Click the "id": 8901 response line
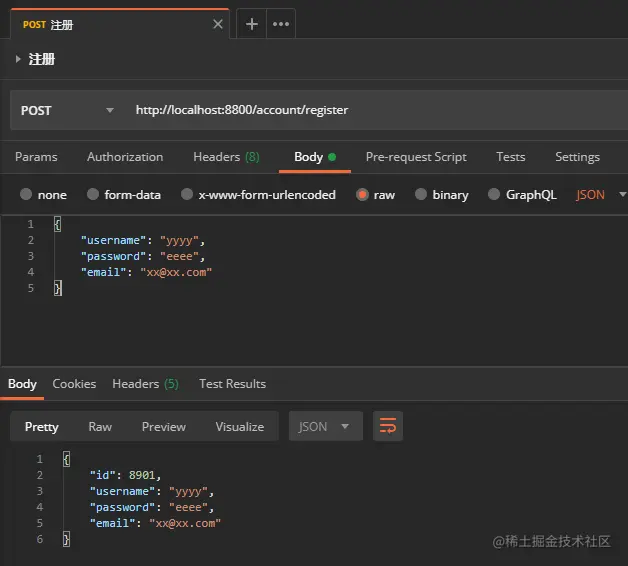The width and height of the screenshot is (628, 566). tap(125, 475)
